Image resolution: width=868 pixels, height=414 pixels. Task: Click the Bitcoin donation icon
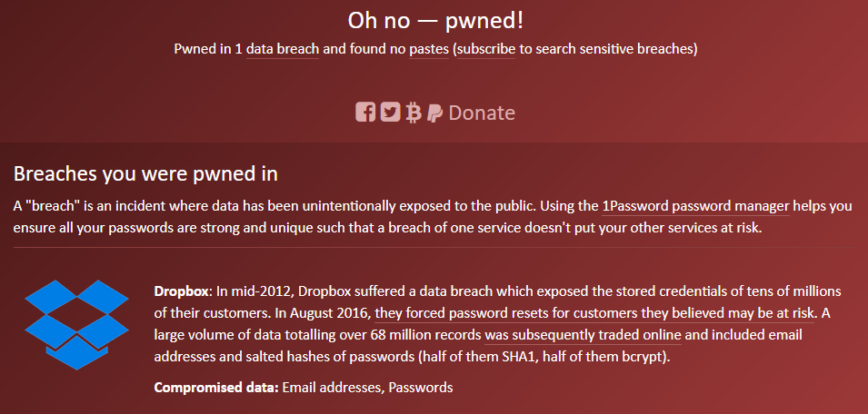pyautogui.click(x=414, y=113)
